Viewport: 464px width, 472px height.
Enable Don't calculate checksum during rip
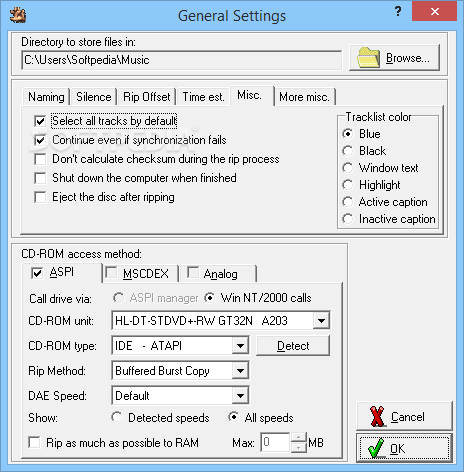[x=40, y=159]
